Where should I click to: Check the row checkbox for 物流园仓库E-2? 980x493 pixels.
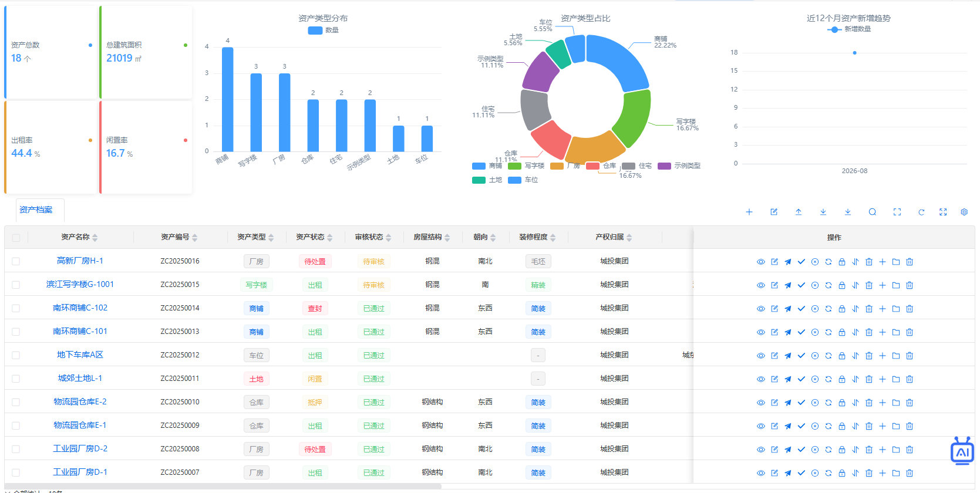pos(16,402)
